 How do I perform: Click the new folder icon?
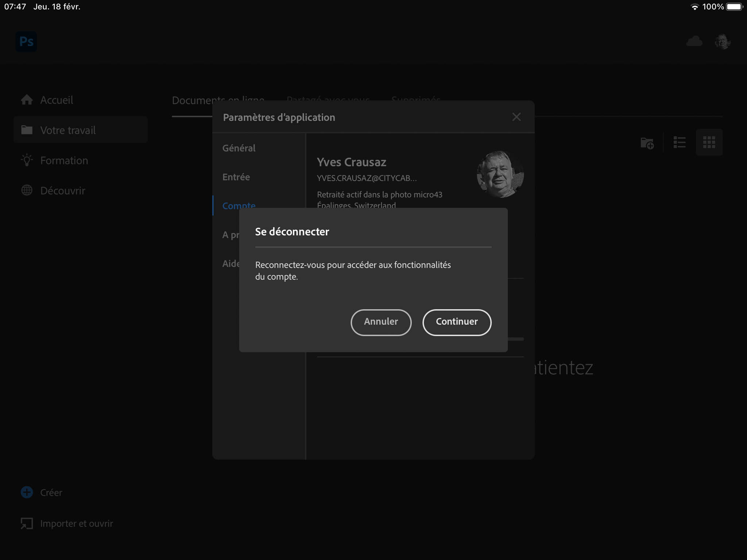(x=647, y=143)
